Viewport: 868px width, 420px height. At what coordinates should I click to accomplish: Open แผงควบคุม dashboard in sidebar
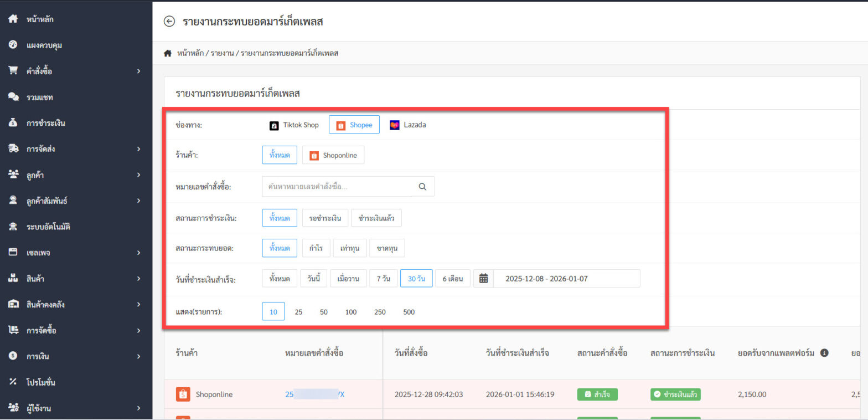pos(44,45)
